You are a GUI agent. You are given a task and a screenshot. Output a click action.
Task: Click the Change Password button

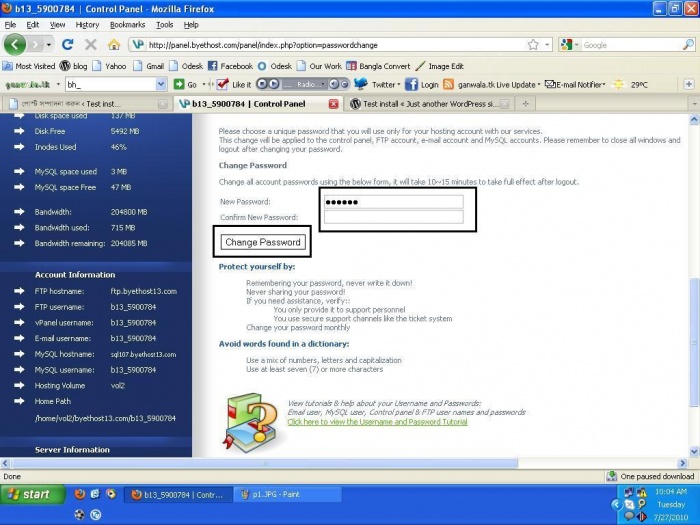pyautogui.click(x=262, y=242)
